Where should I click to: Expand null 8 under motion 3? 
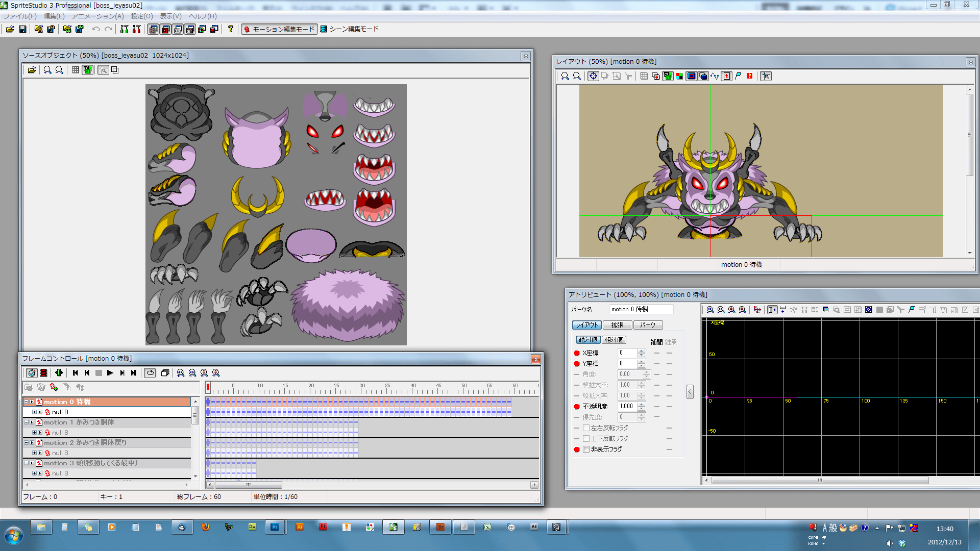(x=34, y=473)
